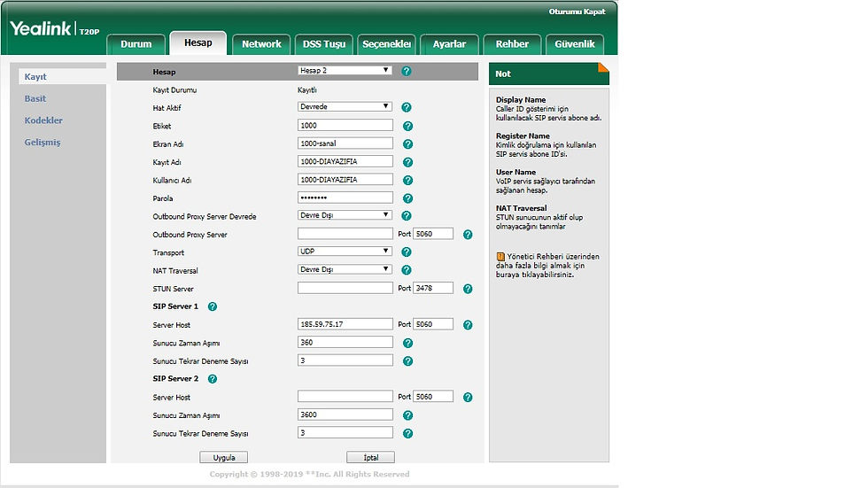Click help icon next to SIP Server 2 heading

tap(212, 379)
